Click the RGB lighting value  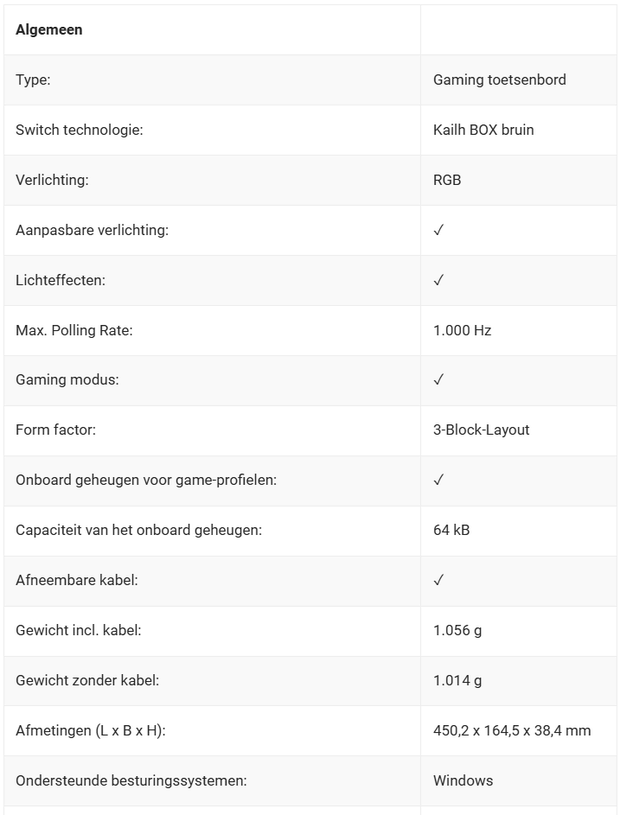tap(447, 180)
